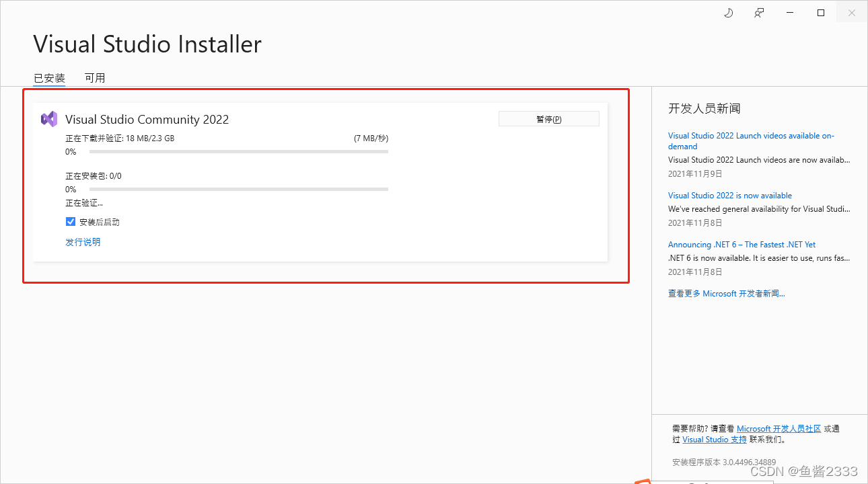Click the download and verify progress bar

(239, 152)
